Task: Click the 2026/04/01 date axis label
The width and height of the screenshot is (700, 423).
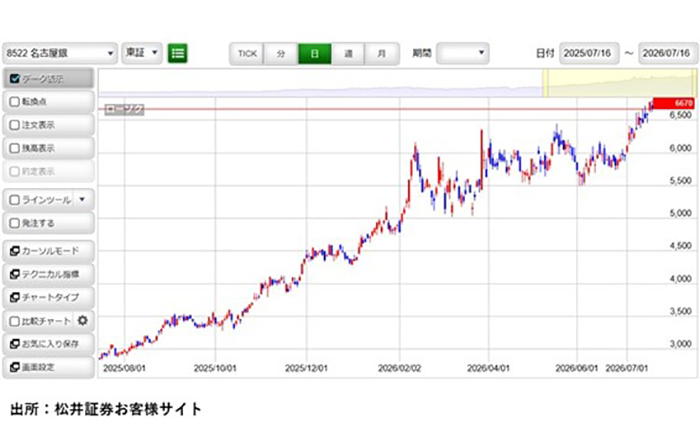Action: coord(488,369)
